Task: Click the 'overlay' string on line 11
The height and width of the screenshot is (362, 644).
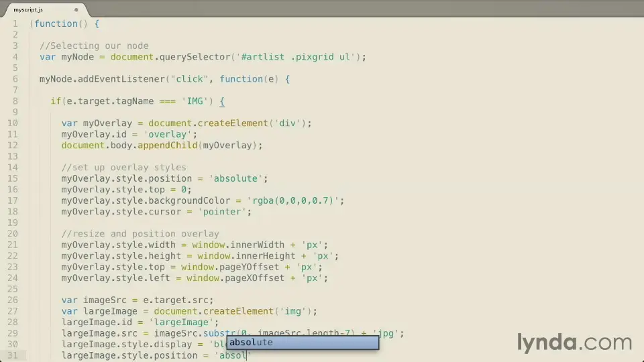Action: pos(168,135)
